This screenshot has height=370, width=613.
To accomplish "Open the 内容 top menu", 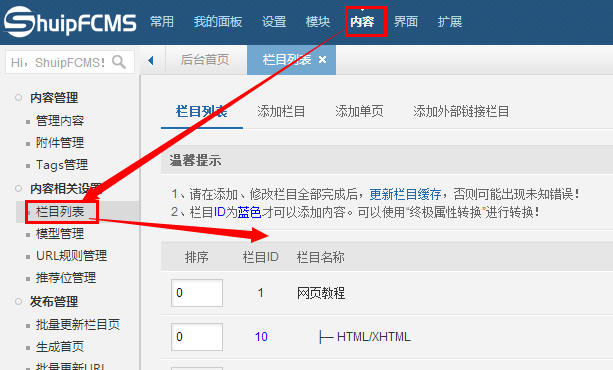I will click(x=362, y=22).
